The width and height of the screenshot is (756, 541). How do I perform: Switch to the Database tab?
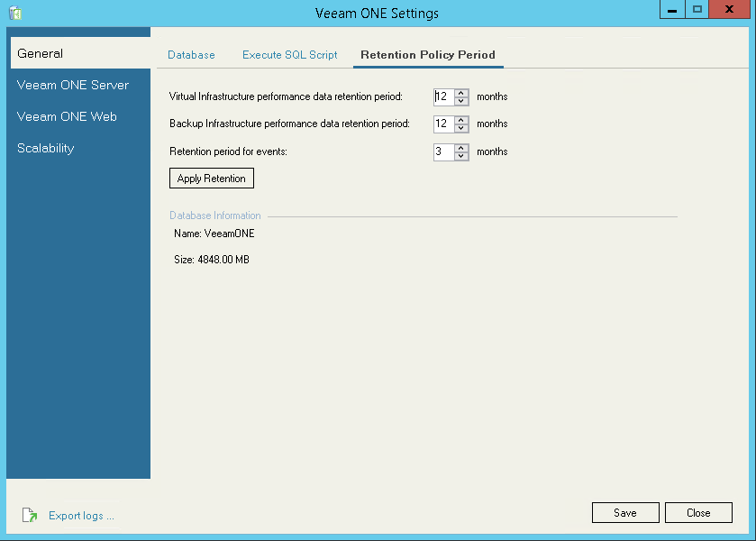click(x=191, y=54)
